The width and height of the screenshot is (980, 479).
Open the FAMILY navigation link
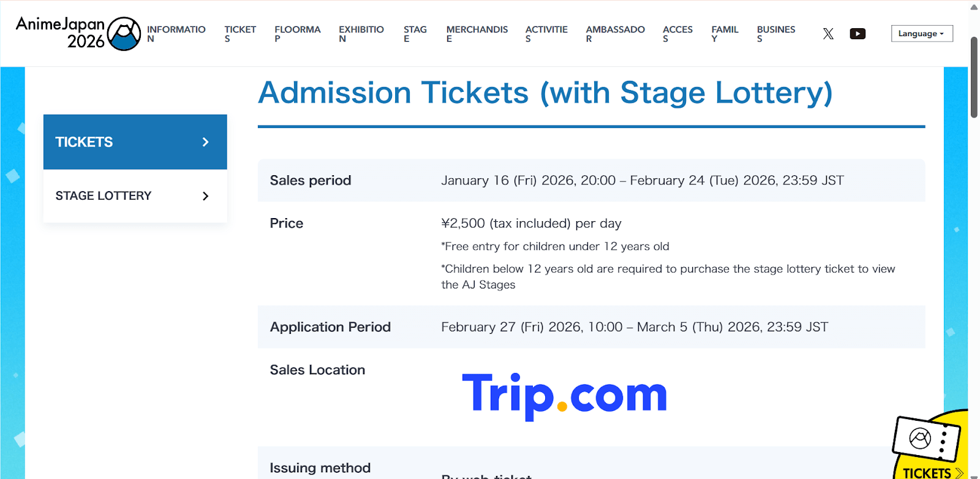(725, 34)
